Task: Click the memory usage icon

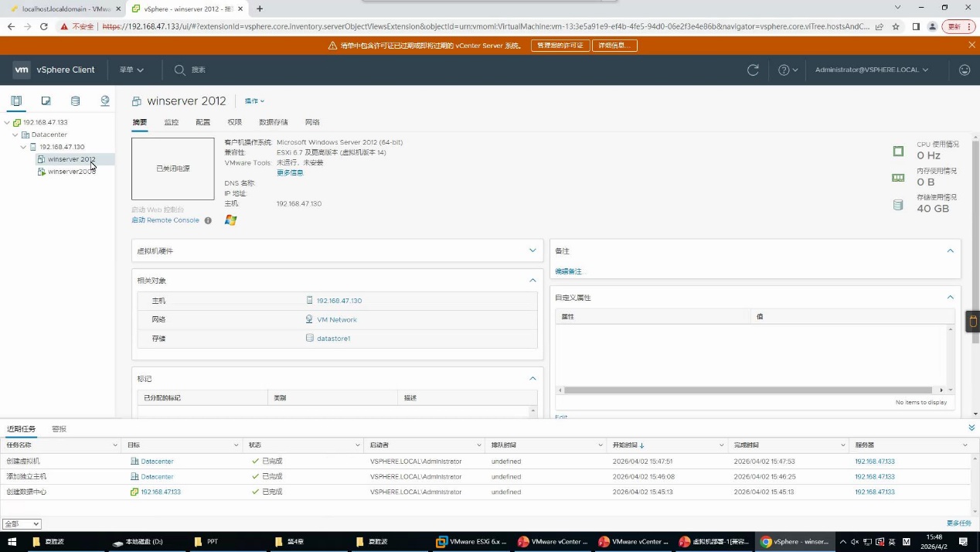Action: pyautogui.click(x=898, y=177)
